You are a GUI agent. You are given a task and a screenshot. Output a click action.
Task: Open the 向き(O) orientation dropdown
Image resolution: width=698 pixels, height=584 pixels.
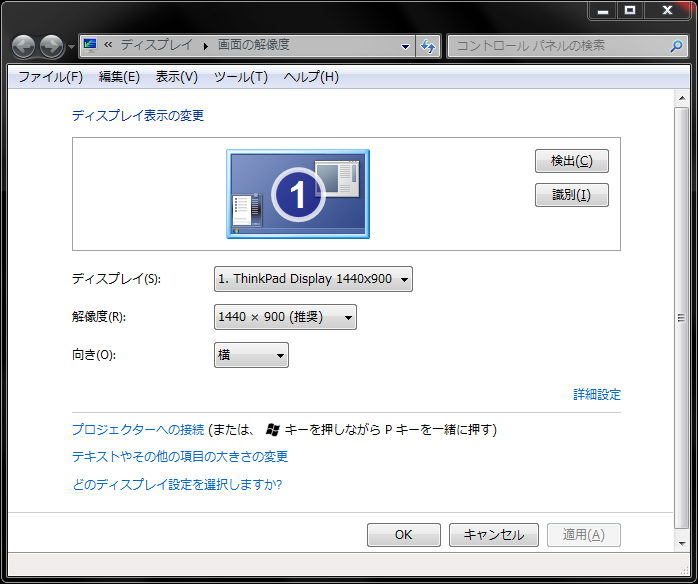(252, 355)
